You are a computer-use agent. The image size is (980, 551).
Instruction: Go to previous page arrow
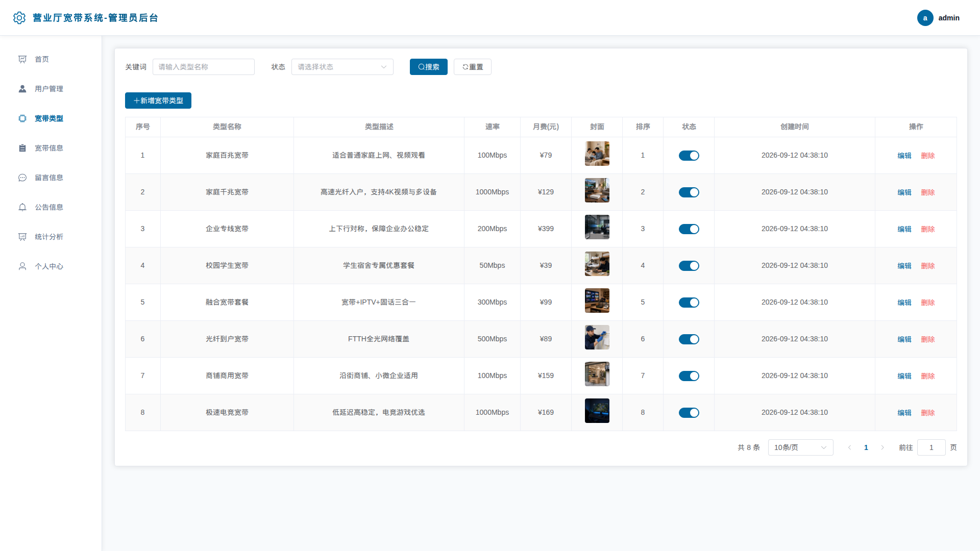pyautogui.click(x=850, y=447)
